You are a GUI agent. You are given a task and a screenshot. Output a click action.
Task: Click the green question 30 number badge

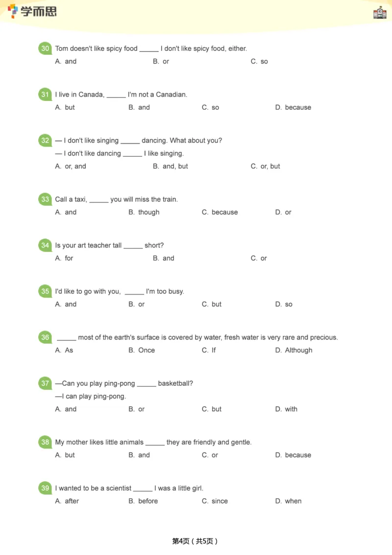[x=45, y=49]
